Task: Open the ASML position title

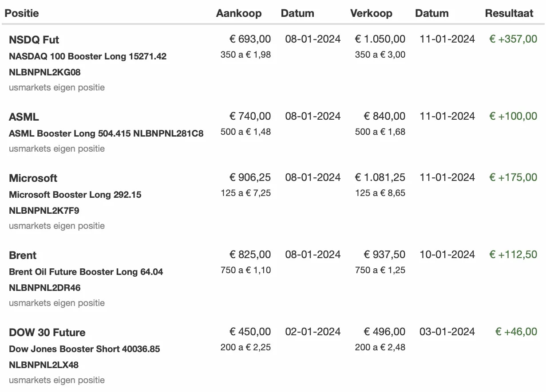Action: coord(24,117)
